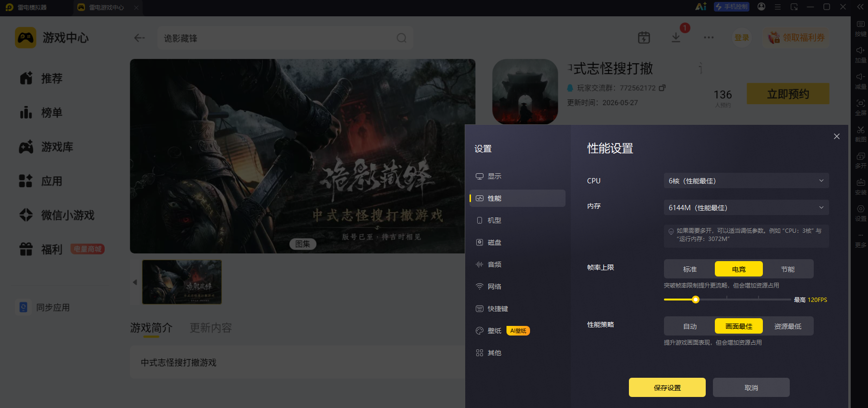Open 磁盘 settings section

pyautogui.click(x=518, y=242)
